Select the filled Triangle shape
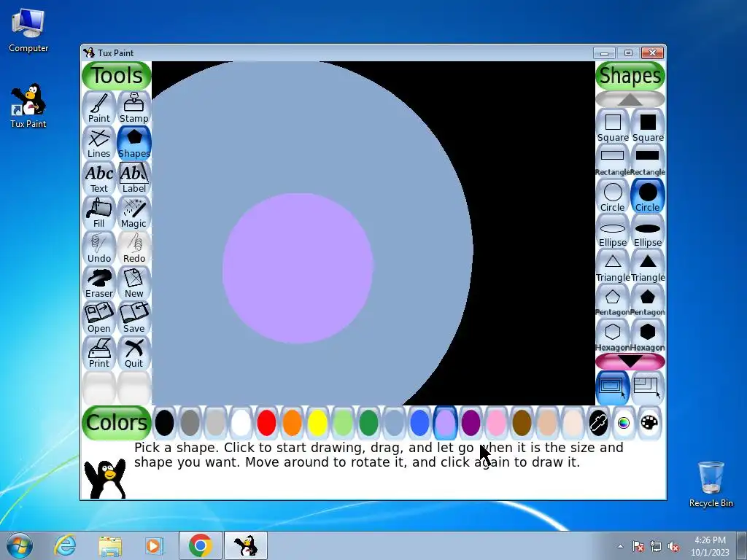 tap(648, 267)
